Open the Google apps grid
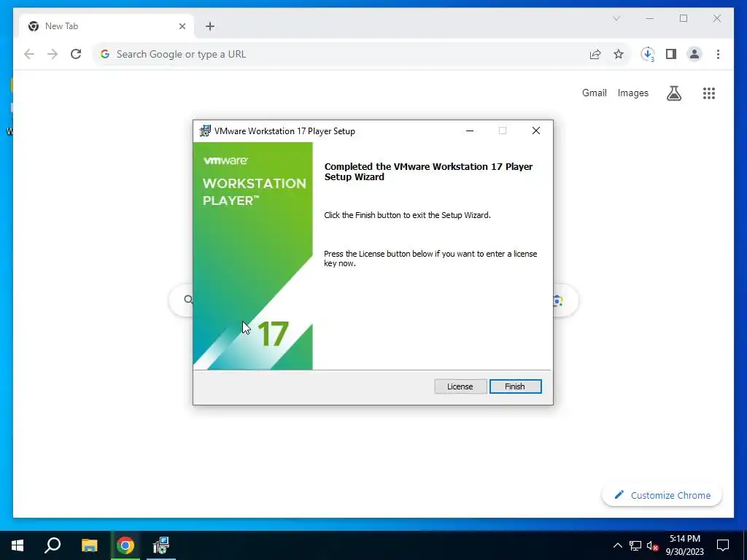The height and width of the screenshot is (560, 747). (709, 93)
